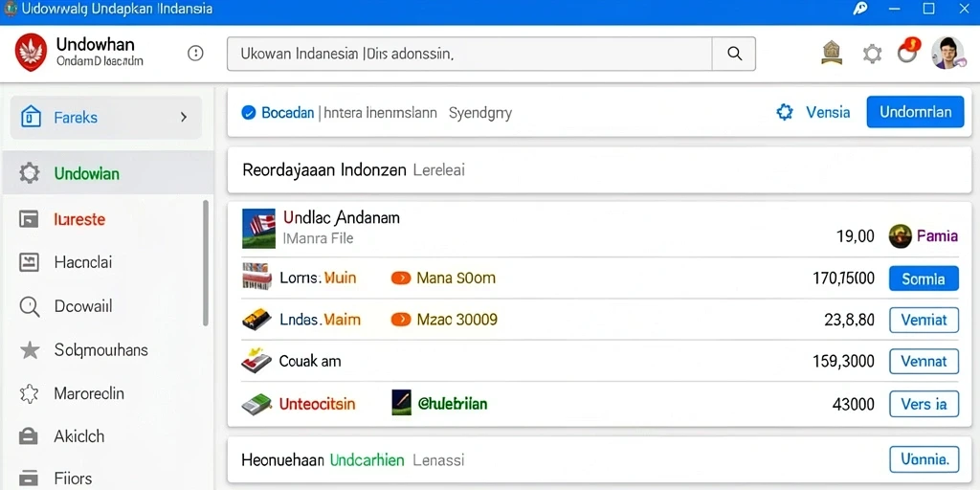The height and width of the screenshot is (490, 980).
Task: Select the 43000 amount value
Action: [x=853, y=405]
